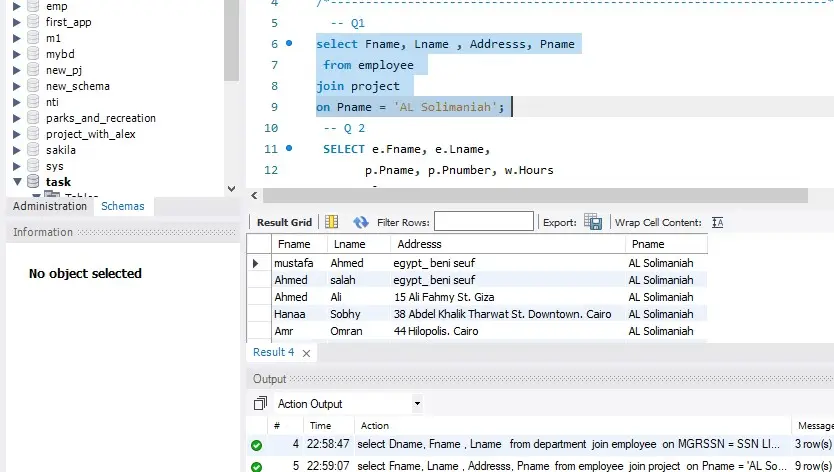The width and height of the screenshot is (834, 472).
Task: Click the first_app database icon
Action: (x=33, y=22)
